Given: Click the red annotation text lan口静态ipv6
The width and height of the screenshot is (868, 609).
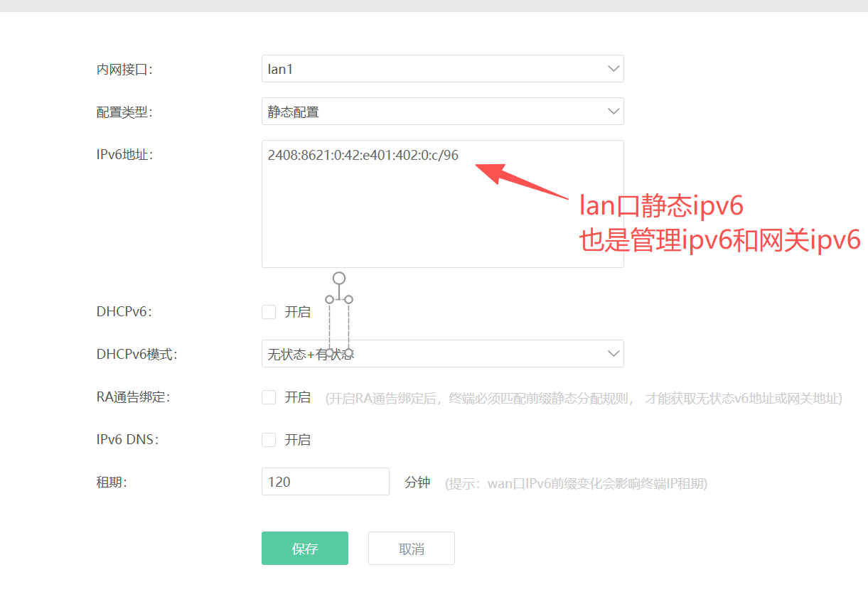Looking at the screenshot, I should tap(661, 207).
